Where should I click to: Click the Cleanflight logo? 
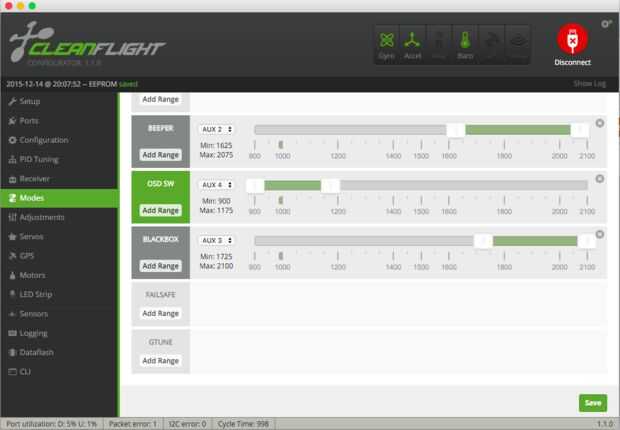86,45
